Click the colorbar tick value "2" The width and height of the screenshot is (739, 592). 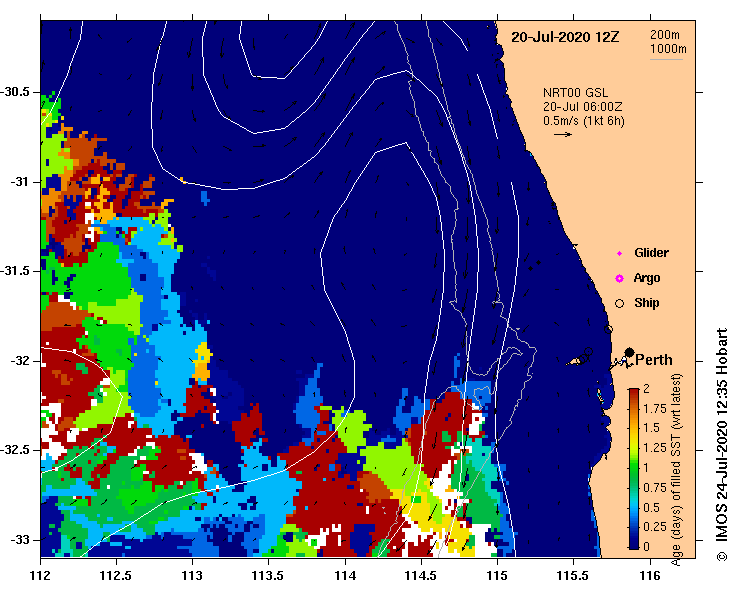(647, 388)
